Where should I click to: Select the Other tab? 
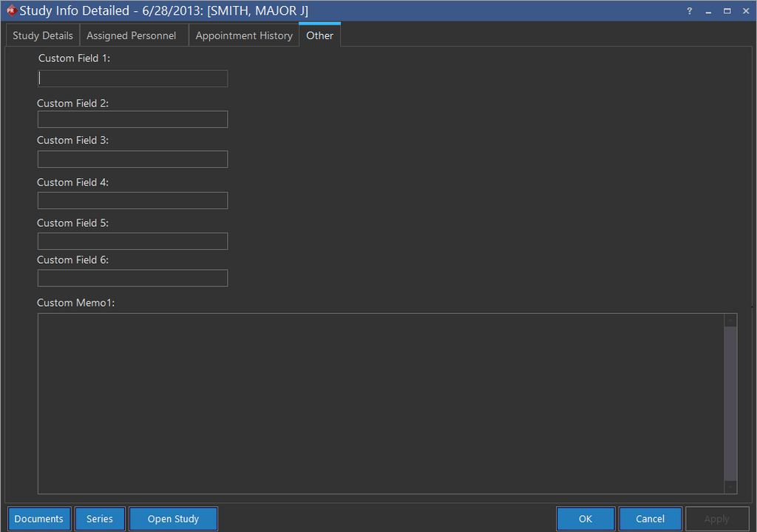tap(319, 35)
